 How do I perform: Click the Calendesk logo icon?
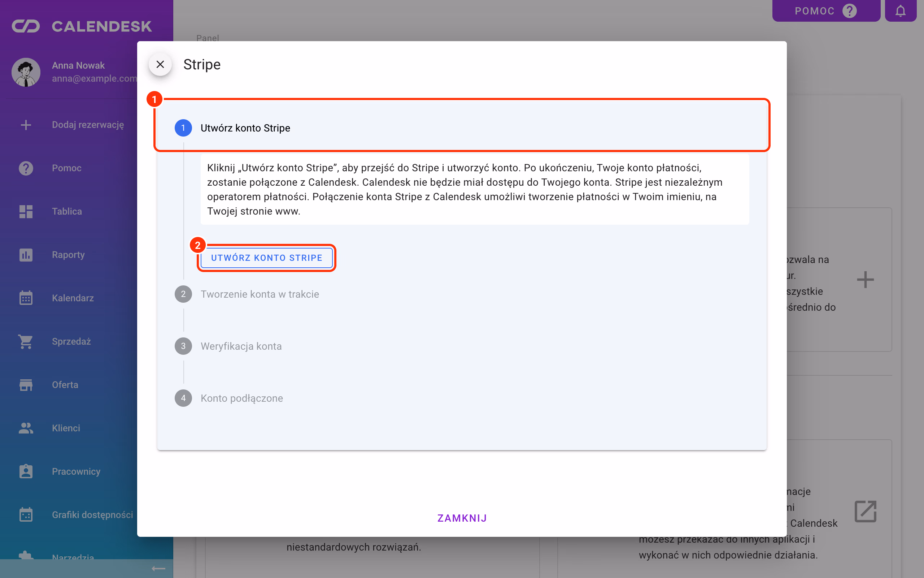[x=26, y=26]
